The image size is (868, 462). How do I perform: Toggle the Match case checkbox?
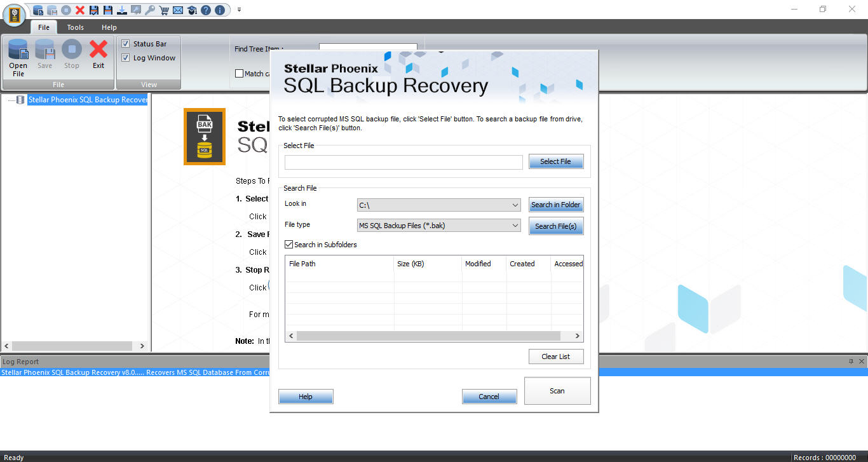click(x=240, y=74)
